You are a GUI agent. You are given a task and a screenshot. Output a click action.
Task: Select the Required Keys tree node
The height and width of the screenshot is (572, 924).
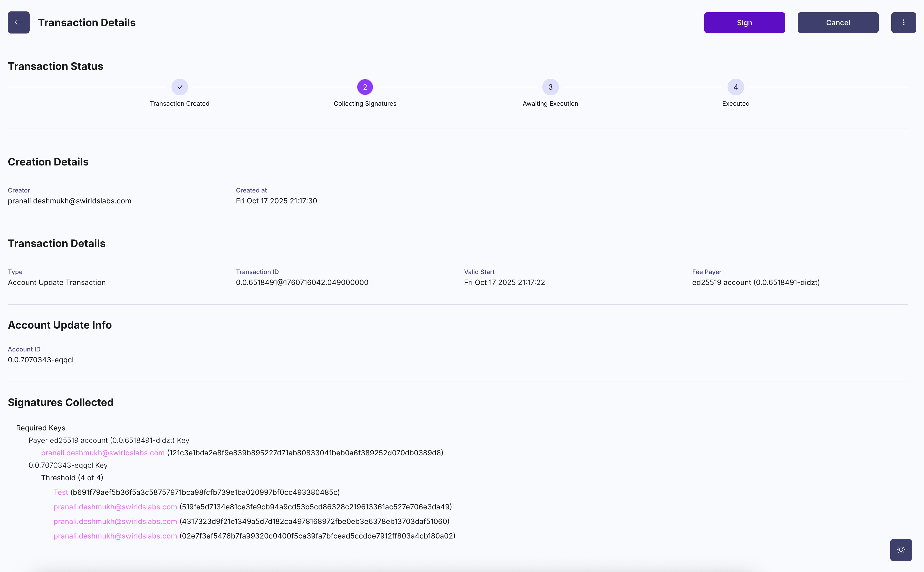click(x=41, y=428)
